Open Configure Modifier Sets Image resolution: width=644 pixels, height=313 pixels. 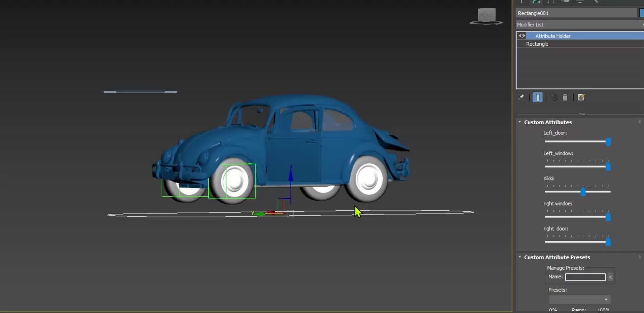tap(581, 97)
